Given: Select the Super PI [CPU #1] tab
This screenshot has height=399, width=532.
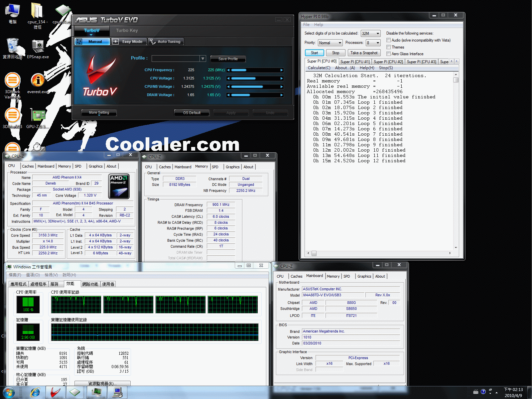Looking at the screenshot, I should point(355,62).
